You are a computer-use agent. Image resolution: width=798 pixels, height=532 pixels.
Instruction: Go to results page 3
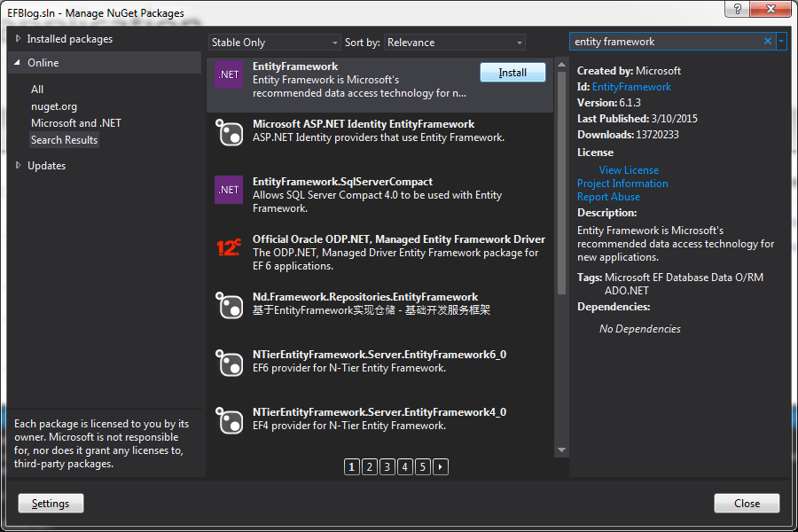coord(387,467)
